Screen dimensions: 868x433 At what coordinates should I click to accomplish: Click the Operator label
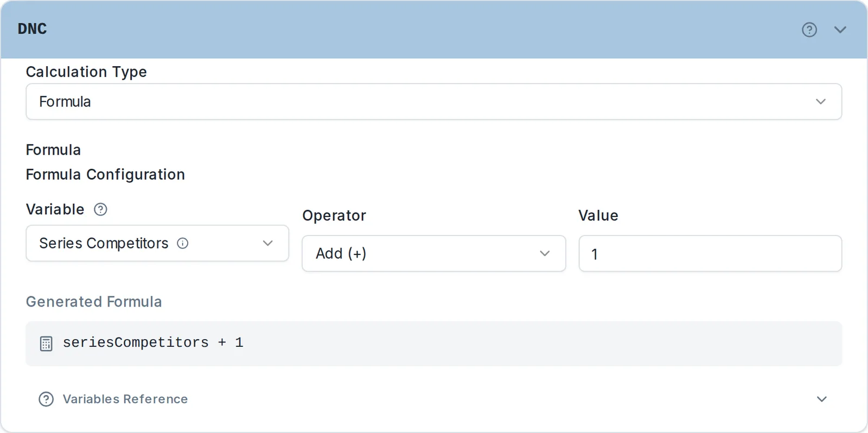point(334,215)
